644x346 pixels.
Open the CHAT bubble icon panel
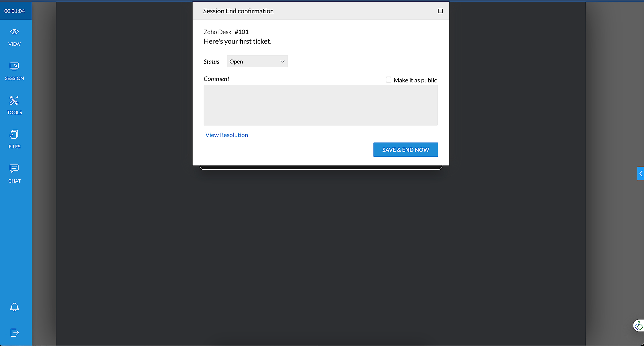(x=14, y=173)
